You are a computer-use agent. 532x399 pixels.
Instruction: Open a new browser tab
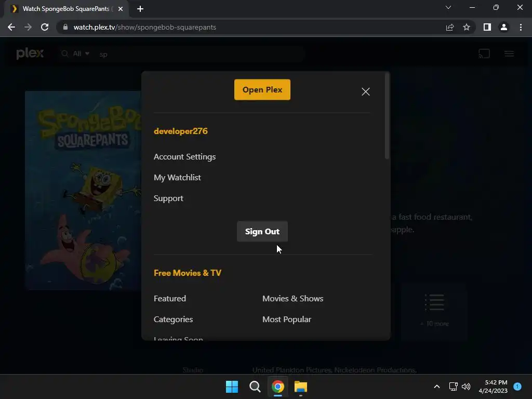140,9
